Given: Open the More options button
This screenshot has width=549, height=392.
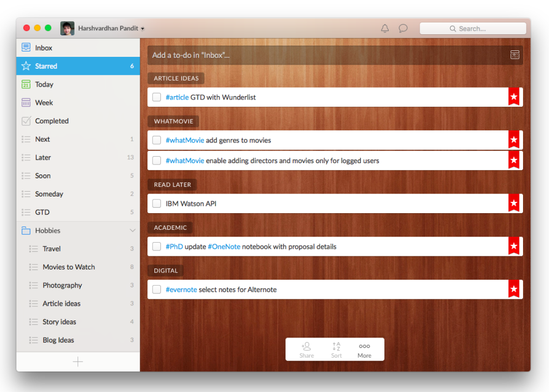Looking at the screenshot, I should point(365,350).
